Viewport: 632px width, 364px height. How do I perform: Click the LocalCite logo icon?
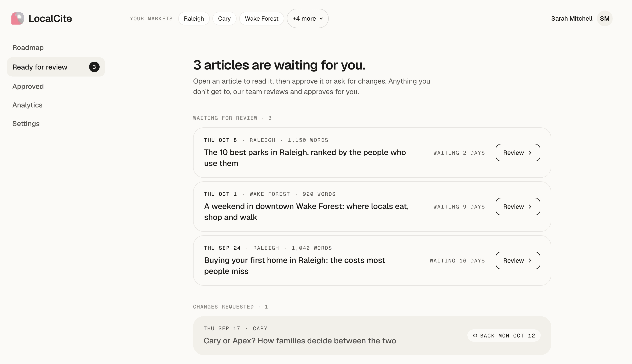click(18, 18)
